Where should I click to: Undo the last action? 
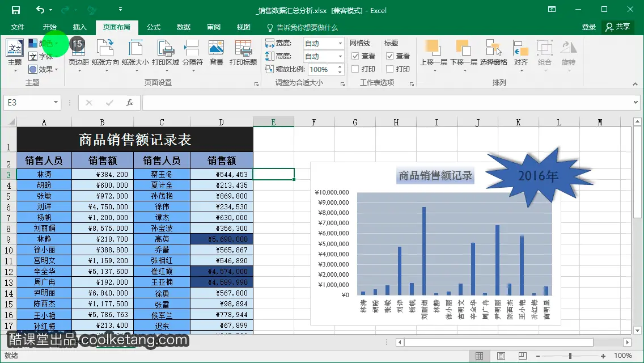tap(40, 10)
